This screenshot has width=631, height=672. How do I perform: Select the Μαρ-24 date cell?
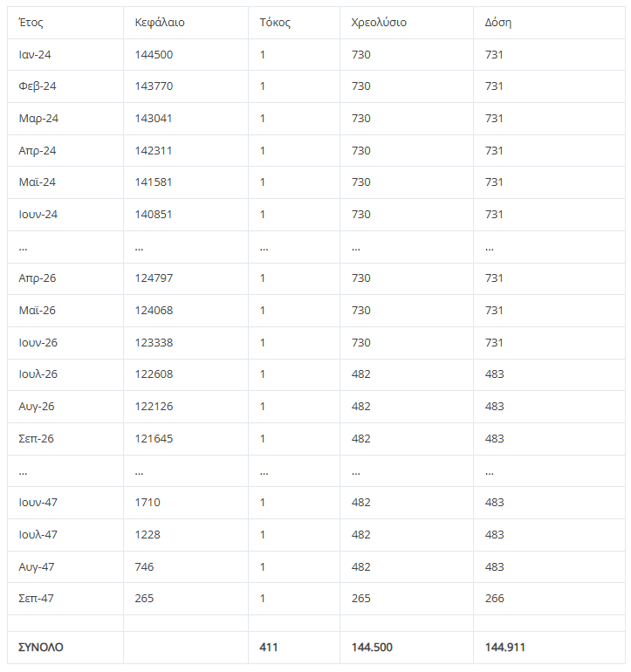point(38,119)
